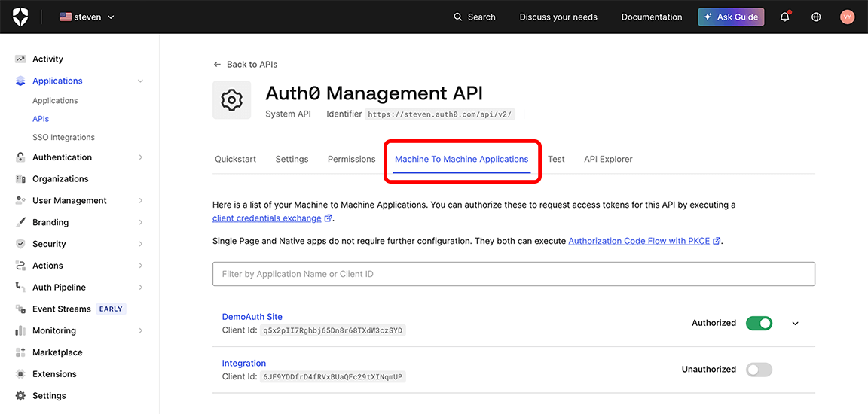Open client credentials exchange link

pos(267,218)
